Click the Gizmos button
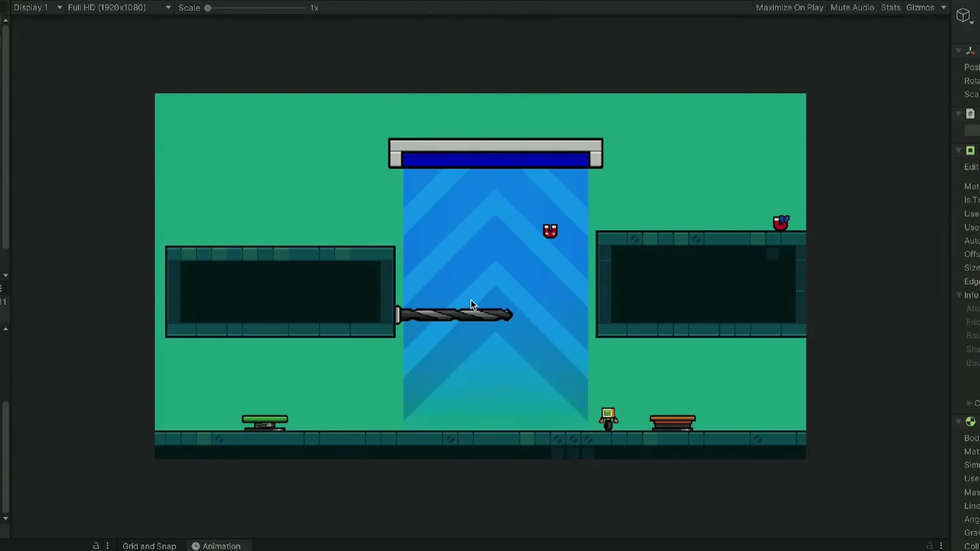The image size is (980, 551). 920,8
